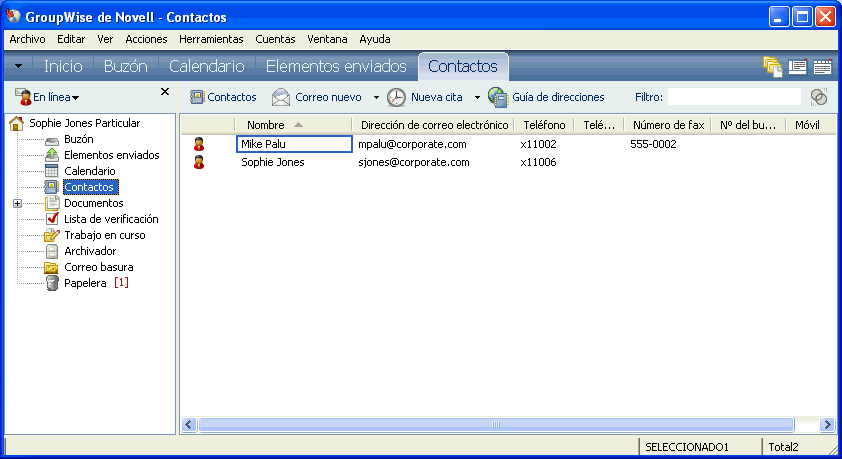Click the Nueva cita clock icon
The width and height of the screenshot is (842, 459).
tap(396, 97)
